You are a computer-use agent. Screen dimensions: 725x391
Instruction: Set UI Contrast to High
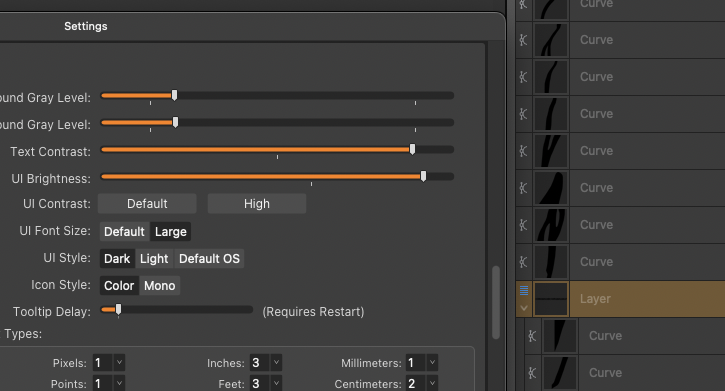point(257,204)
